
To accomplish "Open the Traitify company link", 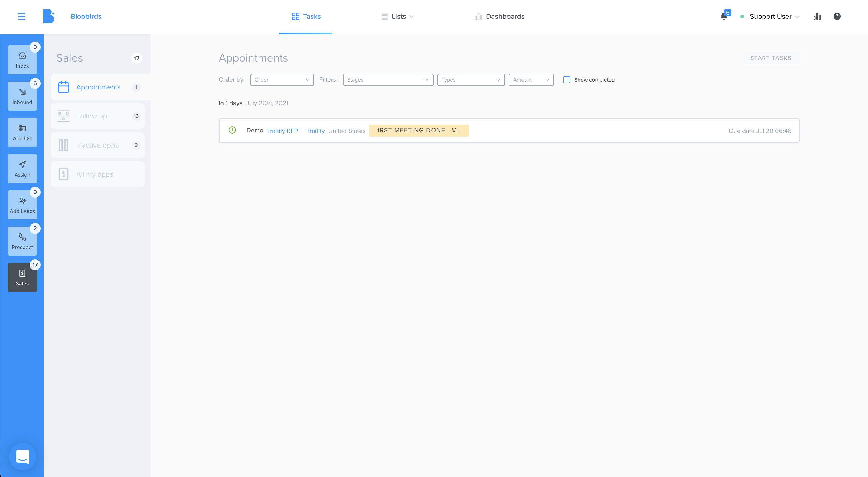I will pos(315,131).
